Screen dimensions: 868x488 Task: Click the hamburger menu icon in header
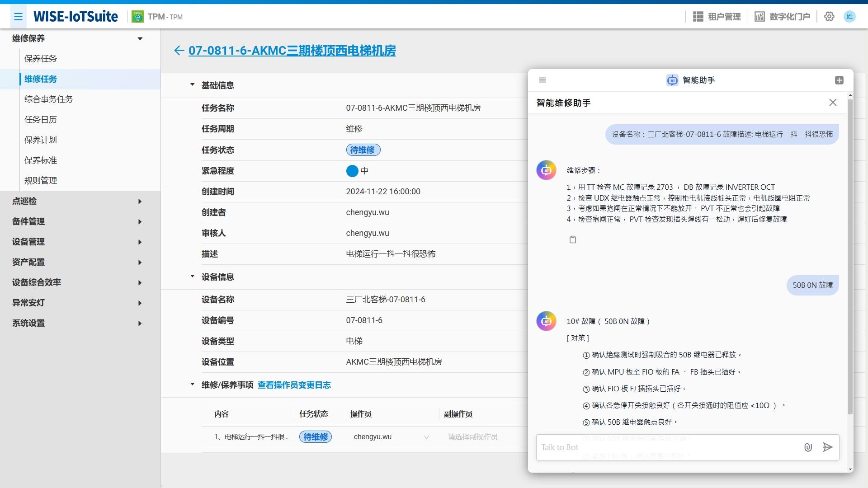point(18,17)
